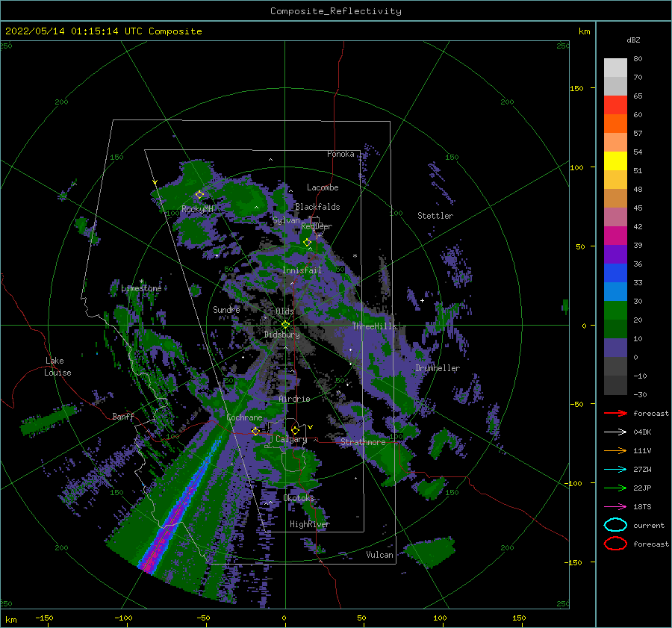Select the Ponoka city label

click(340, 154)
